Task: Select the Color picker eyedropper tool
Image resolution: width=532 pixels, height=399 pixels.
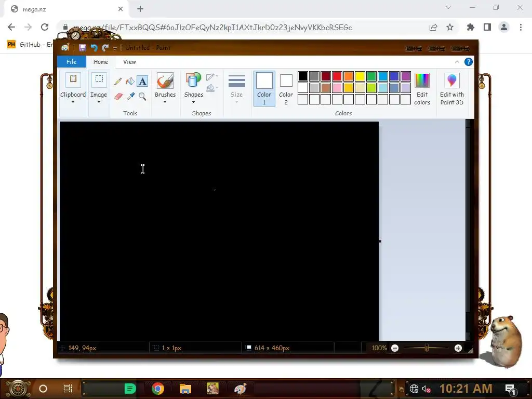Action: tap(130, 96)
